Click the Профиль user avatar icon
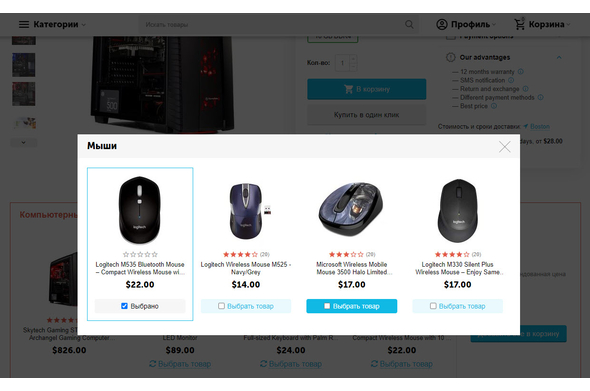The image size is (590, 391). (442, 24)
